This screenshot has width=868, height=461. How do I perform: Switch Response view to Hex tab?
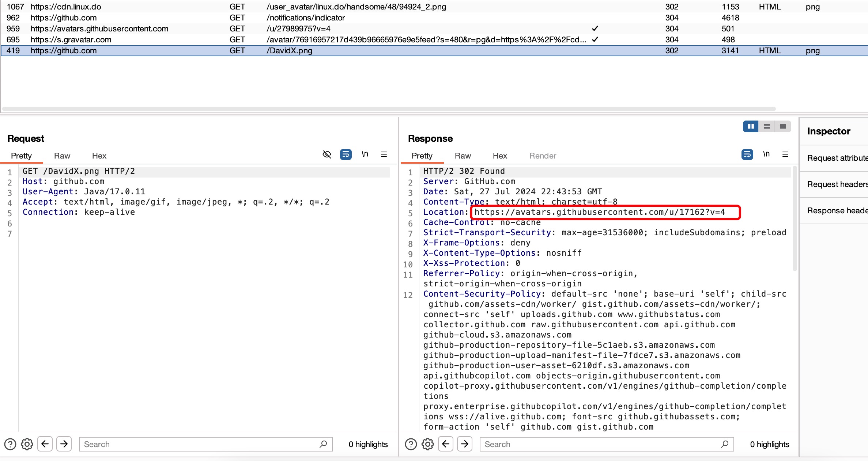[500, 156]
